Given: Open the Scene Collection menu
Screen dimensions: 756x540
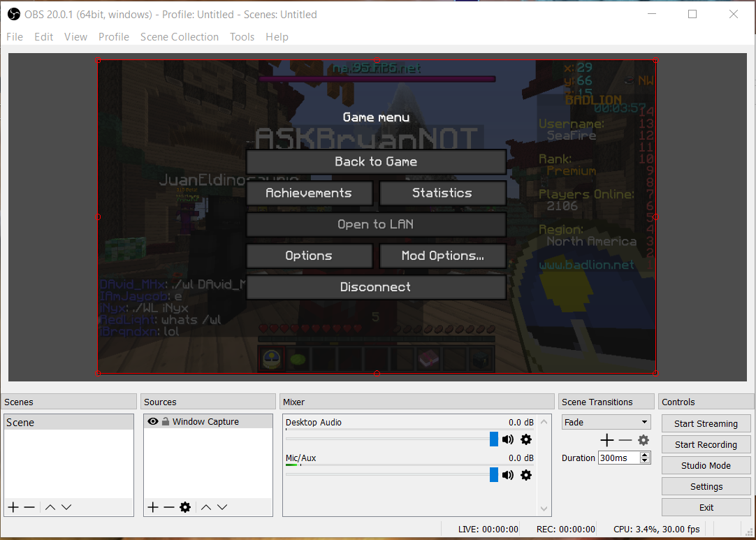Looking at the screenshot, I should (180, 37).
